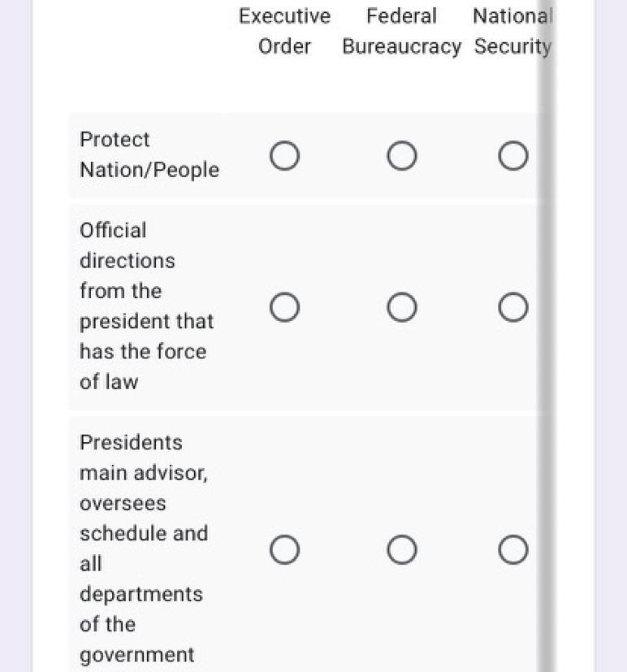Click the 'Federal Bureaucracy' column header
Viewport: 627px width, 672px height.
point(402,31)
